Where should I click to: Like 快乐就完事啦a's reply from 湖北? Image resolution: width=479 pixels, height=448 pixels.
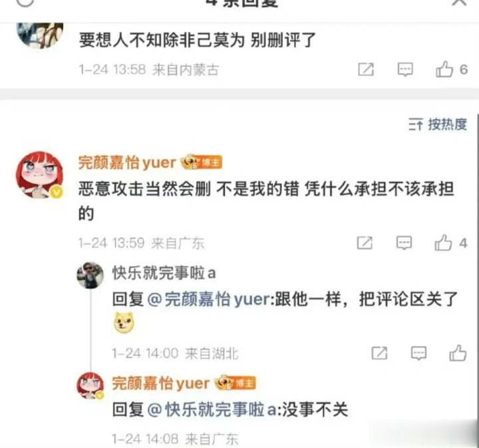458,353
